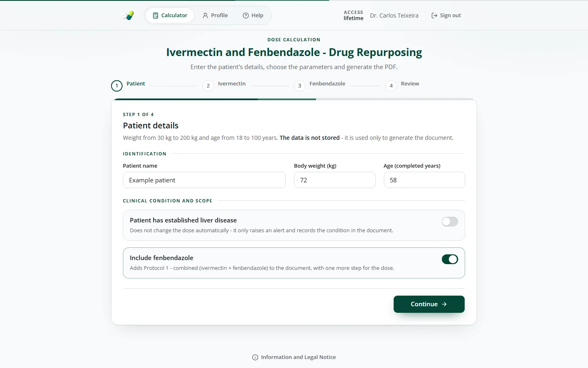The image size is (588, 368).
Task: Select step 1 Patient circle
Action: [117, 86]
